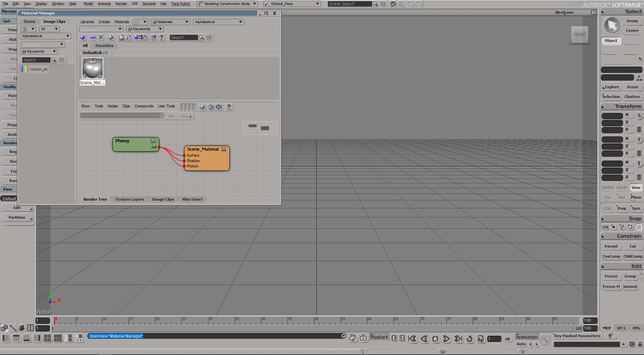Click the palette icon at bottom left
The image size is (644, 355).
[21, 328]
